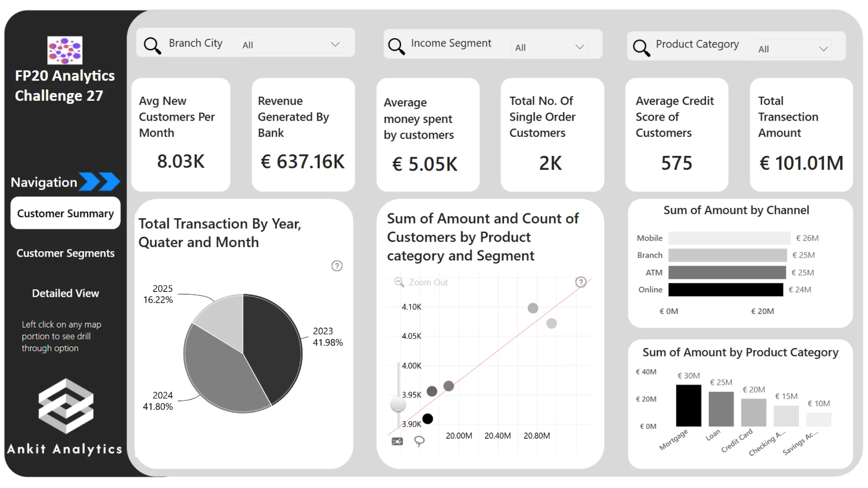Click the Avg New Customers 8.03K value
868x488 pixels.
point(181,161)
